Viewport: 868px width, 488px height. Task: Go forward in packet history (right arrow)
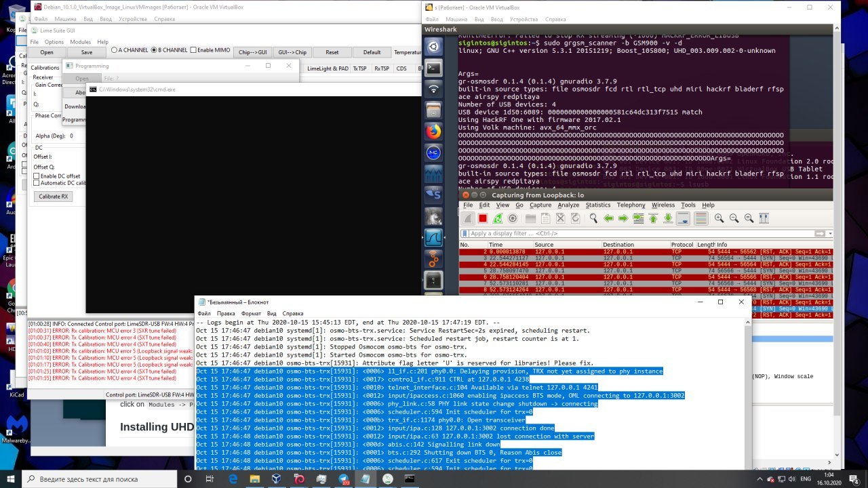[623, 218]
